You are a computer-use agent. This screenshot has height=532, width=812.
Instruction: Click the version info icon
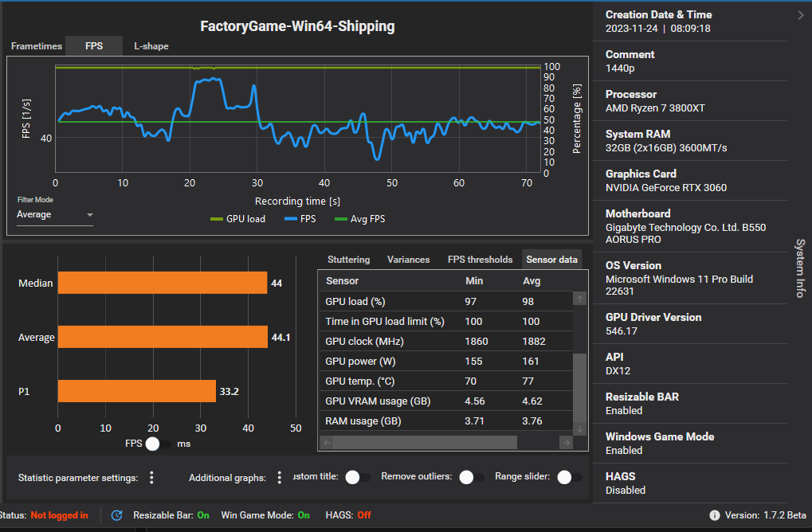click(715, 515)
